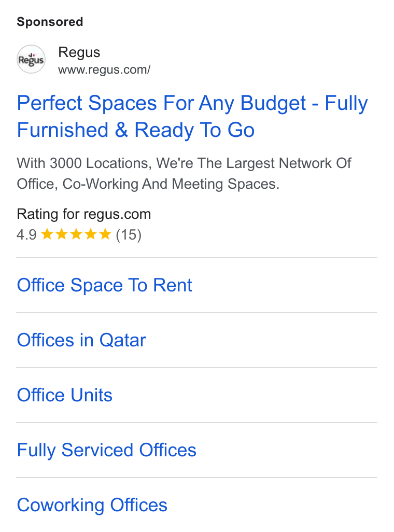Click the 4.9 rating score
Screen dimensions: 394x532
[x=26, y=235]
